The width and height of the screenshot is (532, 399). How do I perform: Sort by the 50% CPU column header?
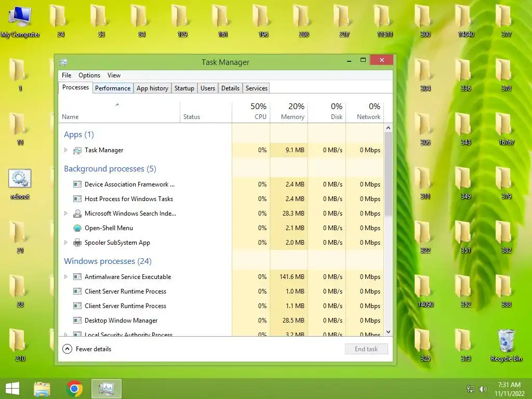click(x=251, y=111)
